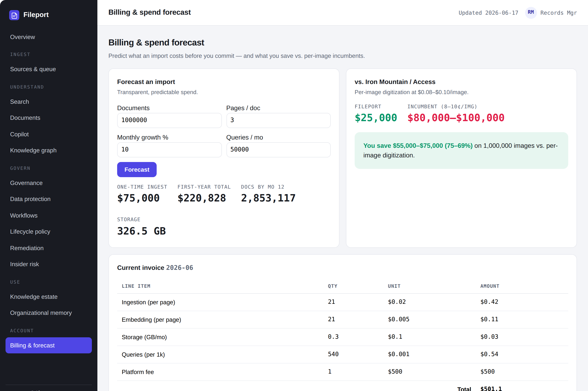Focus the Pages / doc input
588x391 pixels.
coord(278,120)
